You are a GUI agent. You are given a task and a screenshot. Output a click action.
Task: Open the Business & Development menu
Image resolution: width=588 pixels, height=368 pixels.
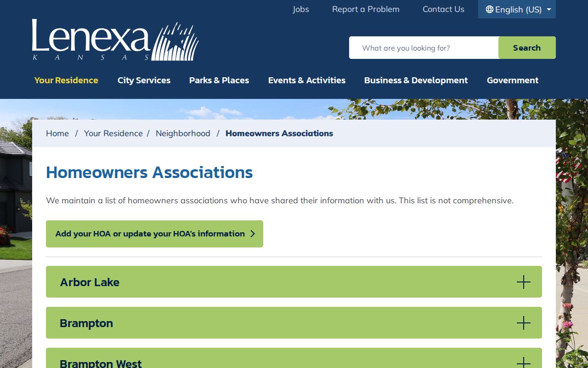[416, 80]
